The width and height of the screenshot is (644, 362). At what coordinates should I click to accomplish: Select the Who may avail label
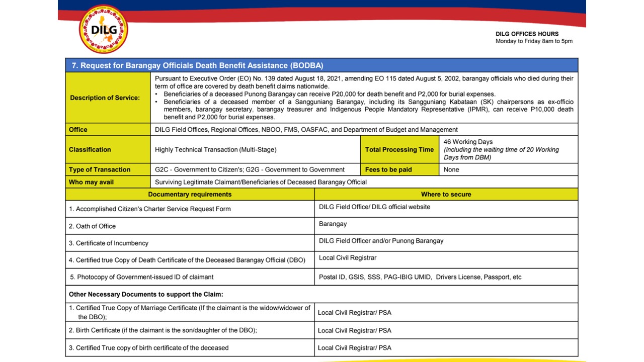pyautogui.click(x=92, y=182)
